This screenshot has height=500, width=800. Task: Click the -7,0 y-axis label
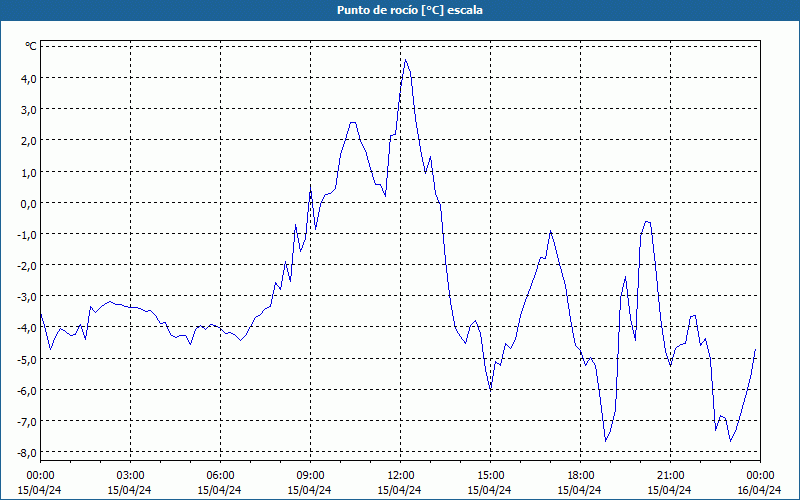[x=27, y=421]
